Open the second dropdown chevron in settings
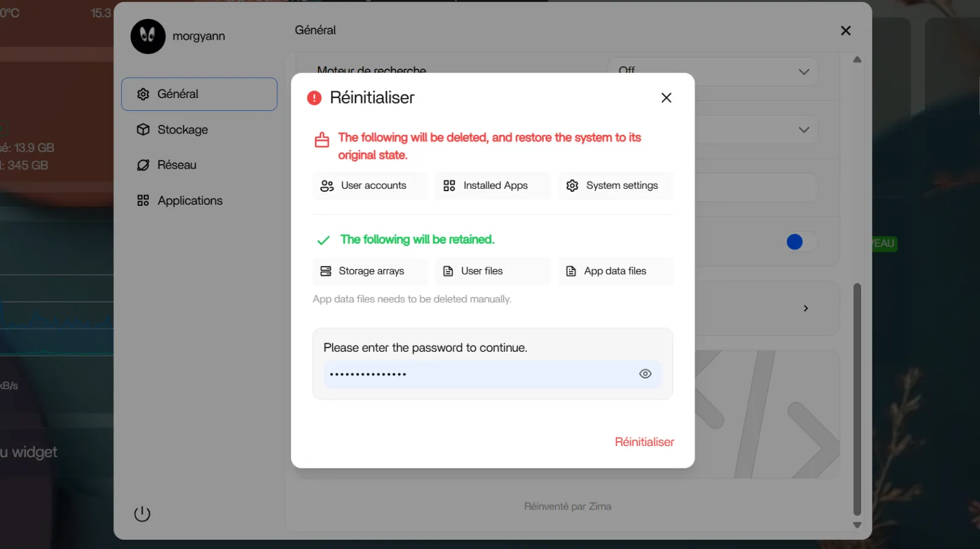This screenshot has height=549, width=980. (x=804, y=130)
